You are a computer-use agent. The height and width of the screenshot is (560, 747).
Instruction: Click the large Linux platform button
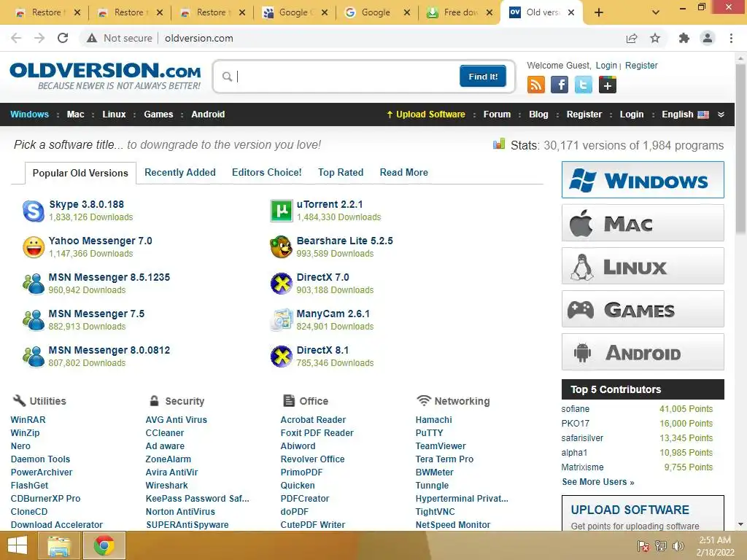click(643, 266)
